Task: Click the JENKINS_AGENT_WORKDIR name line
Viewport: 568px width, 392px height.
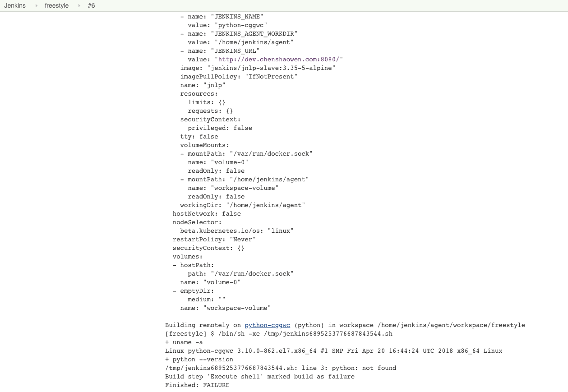Action: 239,33
